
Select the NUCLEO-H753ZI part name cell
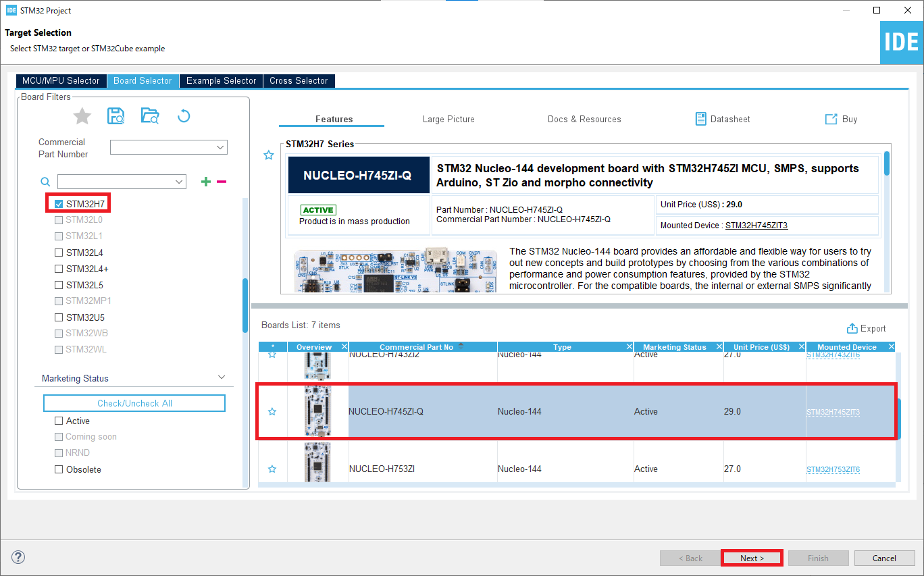coord(382,469)
